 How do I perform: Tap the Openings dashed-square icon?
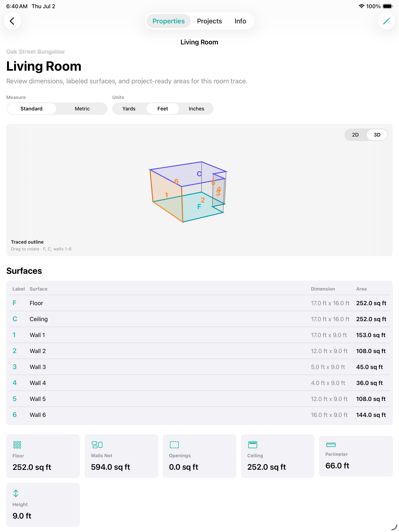pyautogui.click(x=174, y=445)
